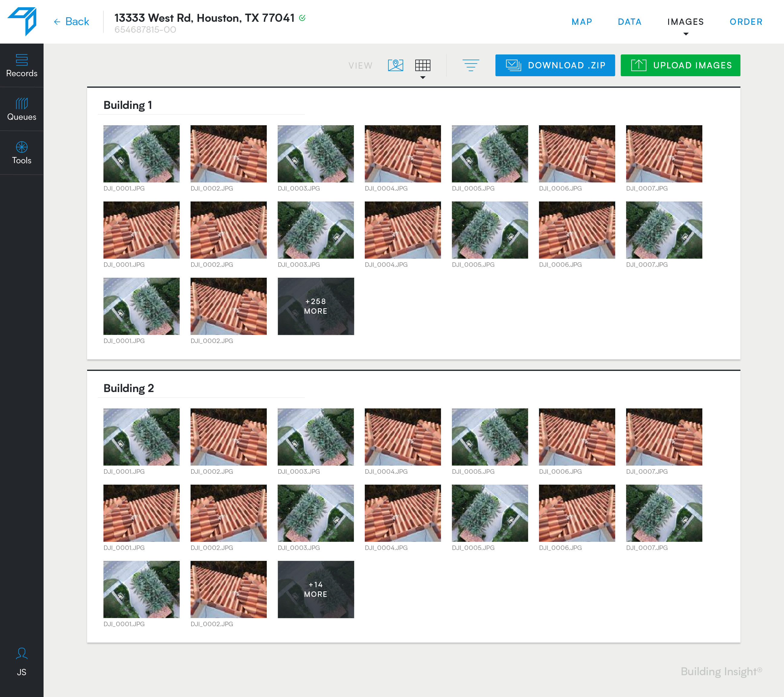Click the UPLOAD IMAGES button

pos(680,65)
